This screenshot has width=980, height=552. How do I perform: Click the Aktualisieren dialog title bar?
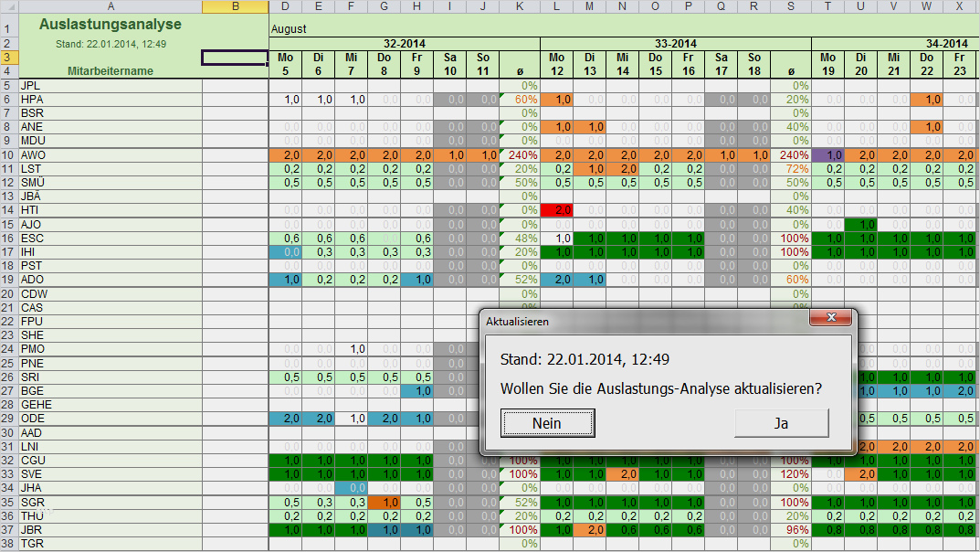click(x=639, y=322)
